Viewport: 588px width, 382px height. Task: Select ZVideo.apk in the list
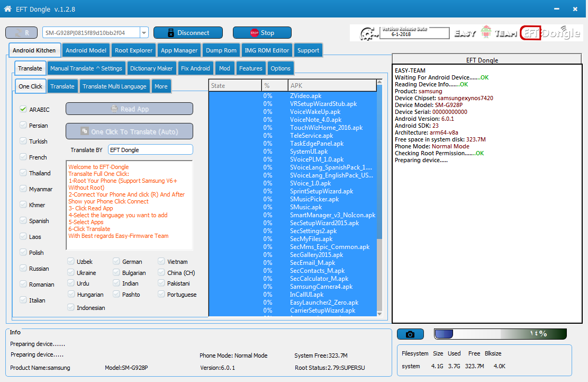pos(293,96)
